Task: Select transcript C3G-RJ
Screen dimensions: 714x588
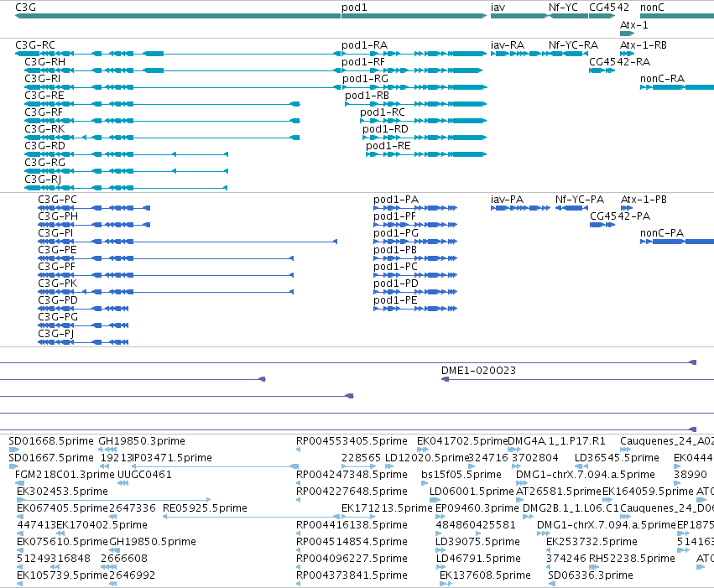Action: pos(126,188)
